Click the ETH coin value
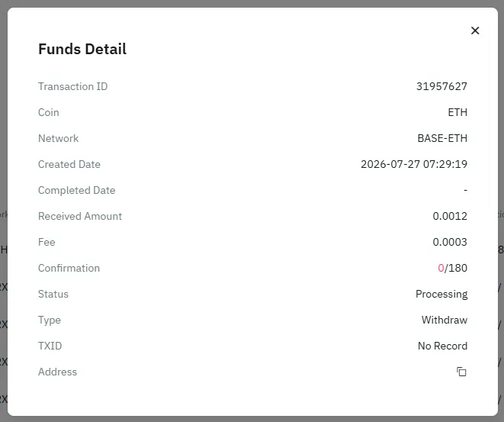Screen dimensions: 504x422 (x=457, y=112)
